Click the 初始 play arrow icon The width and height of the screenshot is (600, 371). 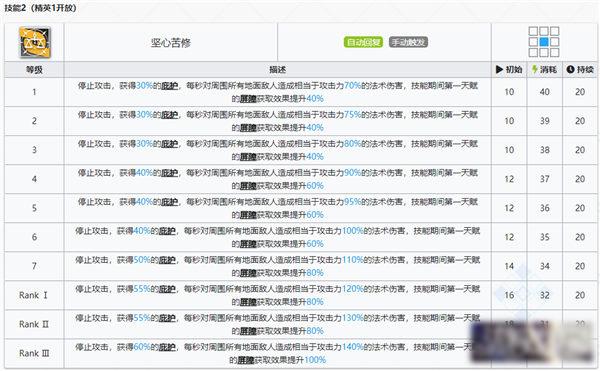pyautogui.click(x=499, y=69)
